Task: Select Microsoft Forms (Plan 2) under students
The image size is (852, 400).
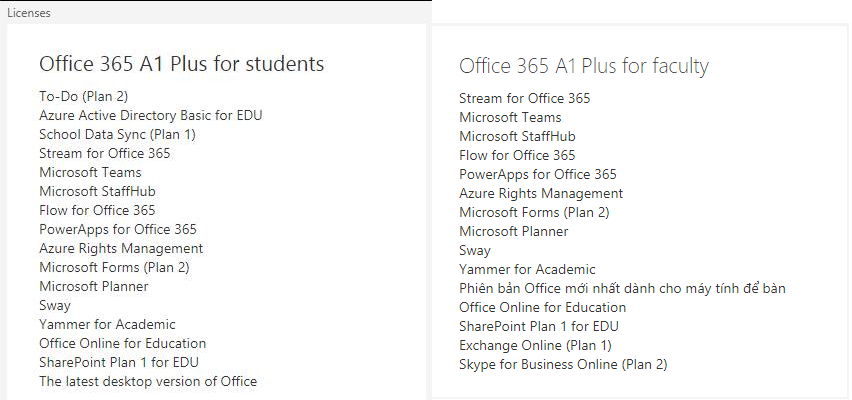Action: click(x=114, y=267)
